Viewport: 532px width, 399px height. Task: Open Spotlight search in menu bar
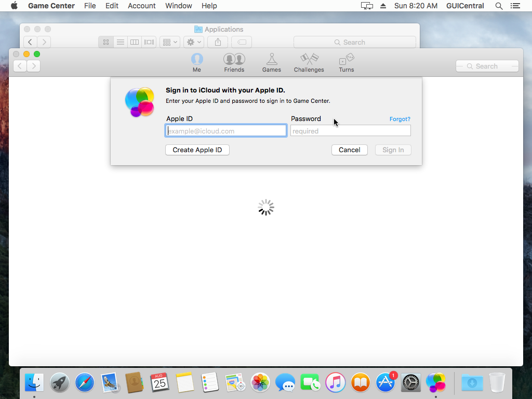[x=499, y=6]
